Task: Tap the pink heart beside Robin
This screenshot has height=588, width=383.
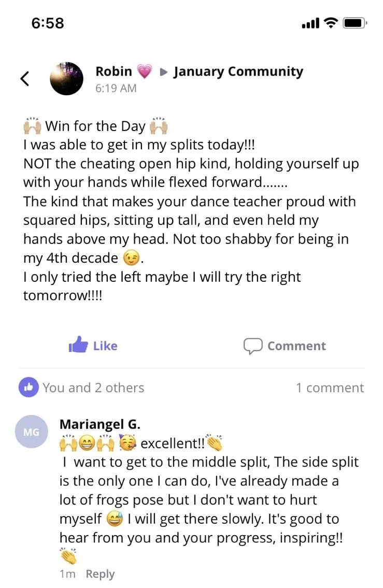Action: tap(145, 71)
